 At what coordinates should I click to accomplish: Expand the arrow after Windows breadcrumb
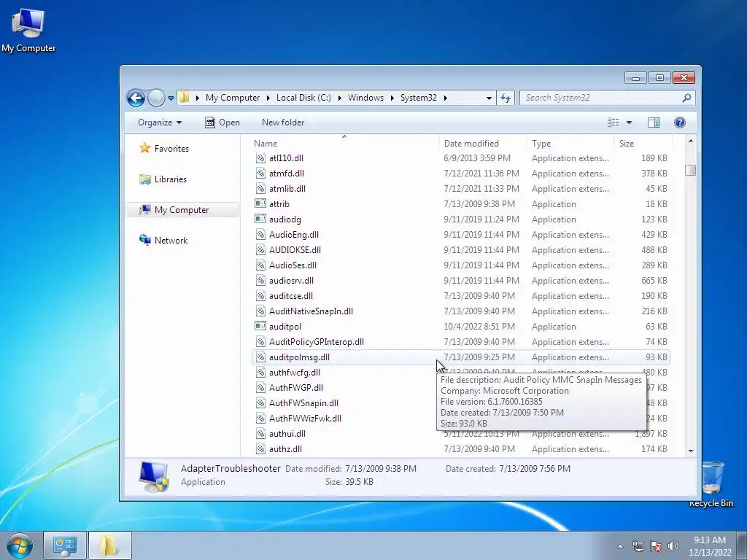click(x=392, y=98)
